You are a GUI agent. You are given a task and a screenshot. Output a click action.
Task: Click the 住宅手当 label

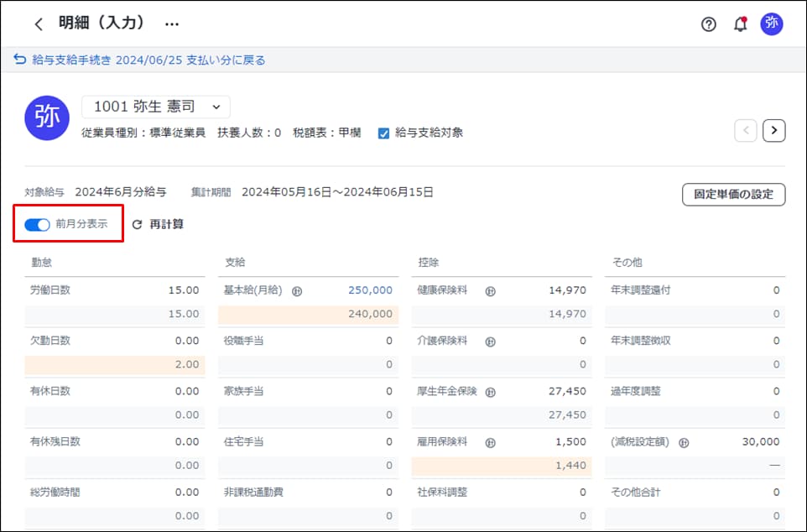pyautogui.click(x=244, y=441)
